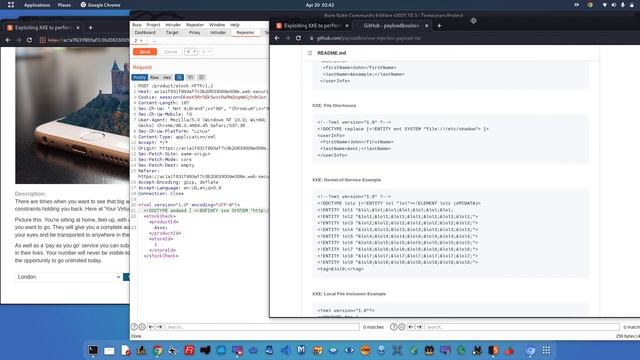
Task: Click the request search next match arrow
Action: 160,327
